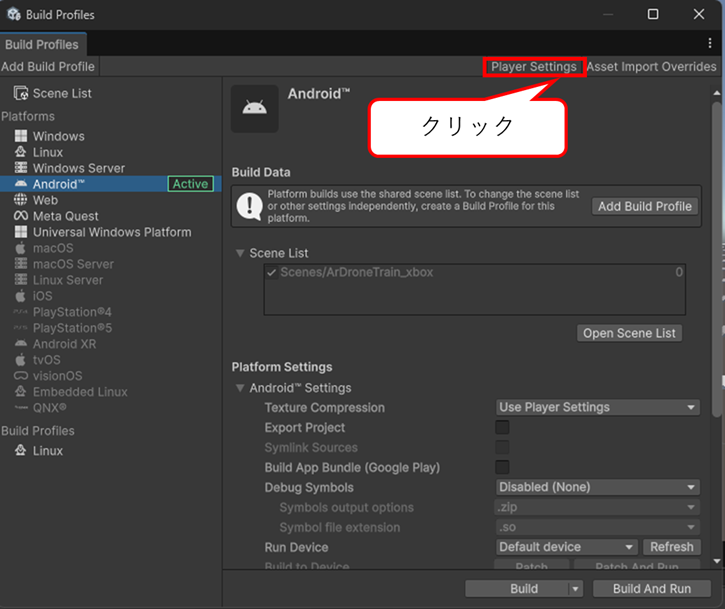Open the Texture Compression dropdown

598,407
